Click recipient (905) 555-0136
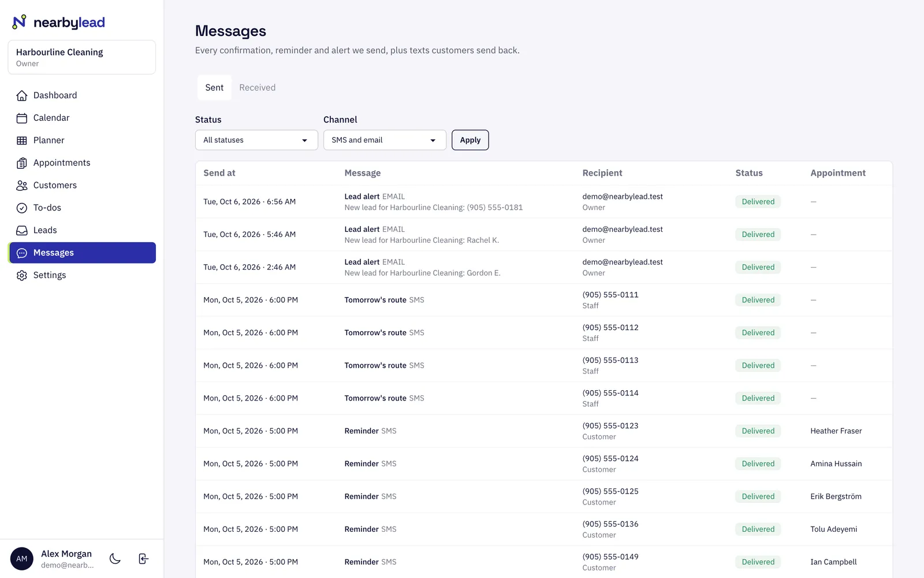Viewport: 924px width, 578px height. coord(610,524)
